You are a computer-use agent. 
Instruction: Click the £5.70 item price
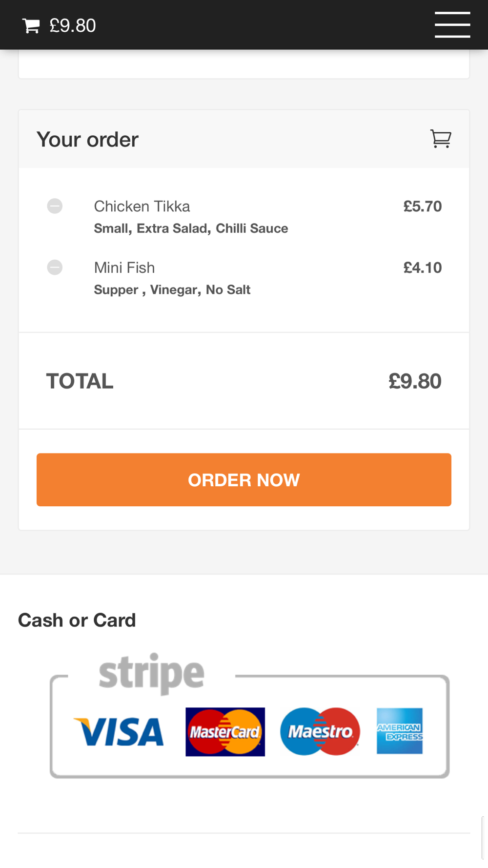point(423,207)
